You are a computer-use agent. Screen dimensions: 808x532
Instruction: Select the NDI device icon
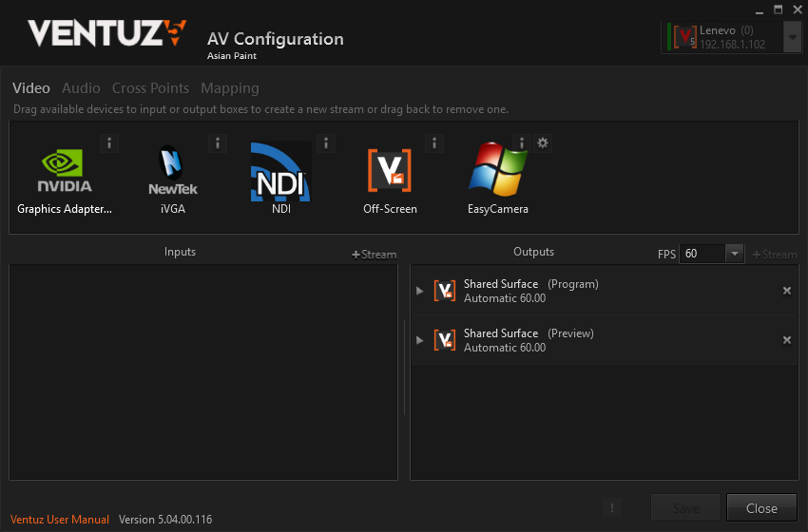(x=281, y=173)
